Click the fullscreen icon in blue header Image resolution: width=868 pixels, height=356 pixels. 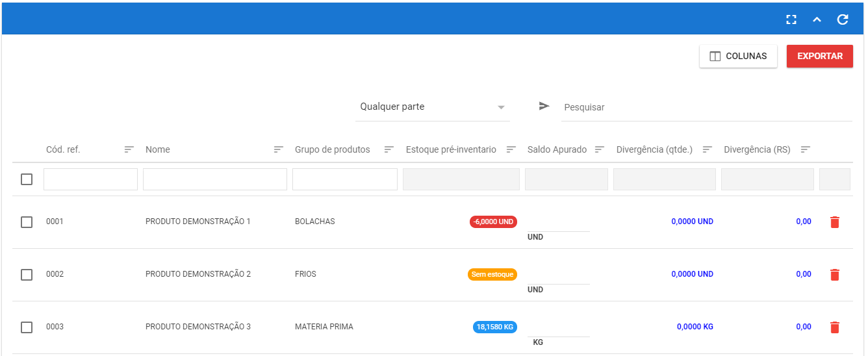(791, 19)
